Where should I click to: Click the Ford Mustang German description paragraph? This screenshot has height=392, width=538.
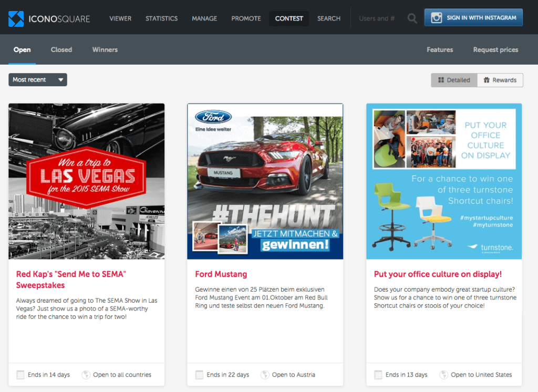tap(262, 297)
